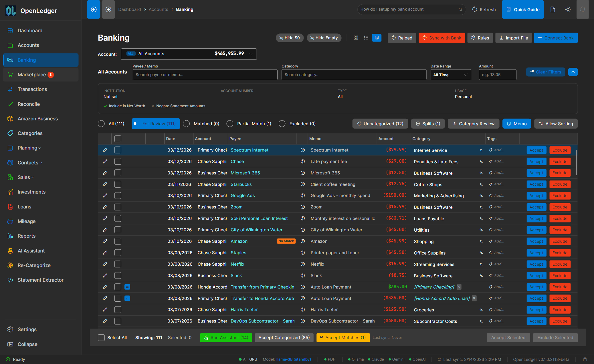Viewport: 594px width, 364px height.
Task: Switch to grid view layout
Action: point(356,37)
